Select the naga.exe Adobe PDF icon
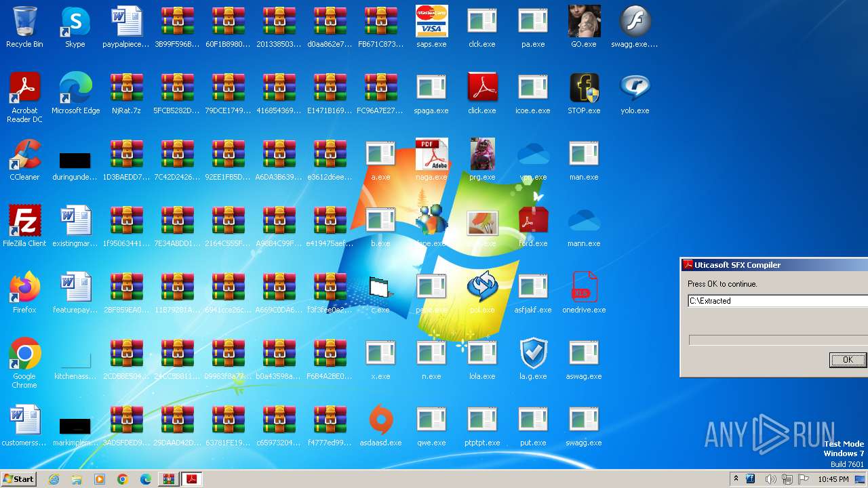 pyautogui.click(x=431, y=154)
